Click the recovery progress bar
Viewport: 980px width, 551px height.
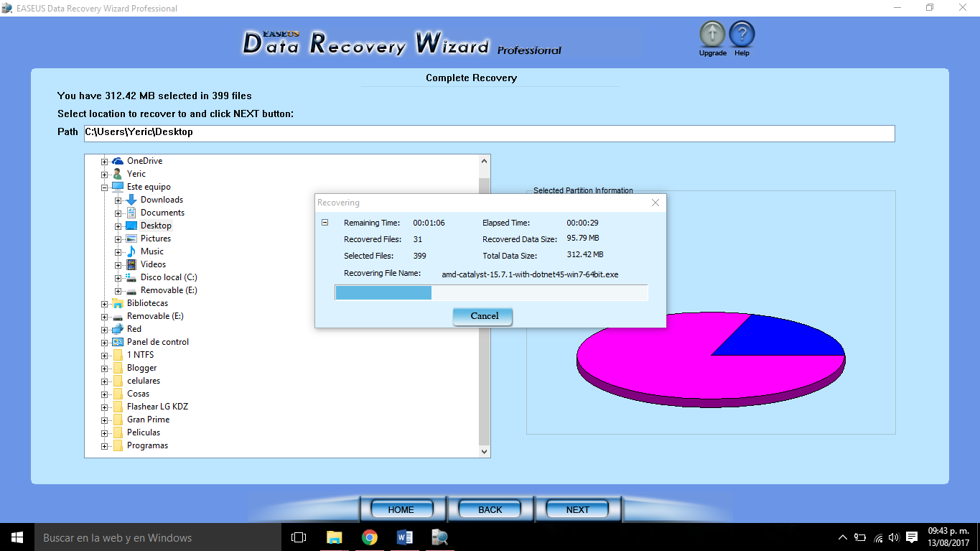[x=491, y=292]
